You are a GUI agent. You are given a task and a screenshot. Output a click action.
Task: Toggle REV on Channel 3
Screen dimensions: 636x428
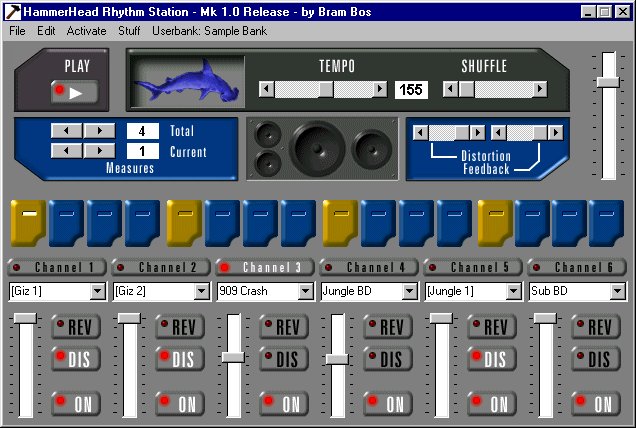(x=284, y=327)
